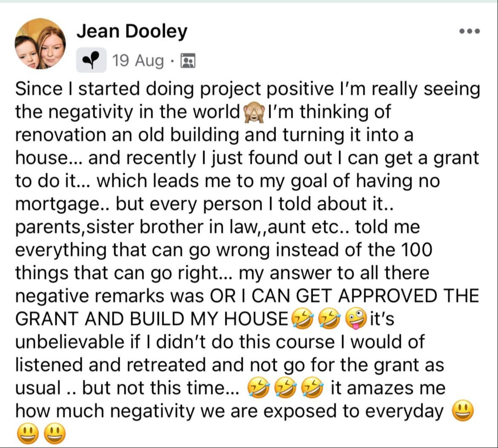The image size is (498, 448).
Task: Click the word 'mortgage..' in the post
Action: point(63,204)
